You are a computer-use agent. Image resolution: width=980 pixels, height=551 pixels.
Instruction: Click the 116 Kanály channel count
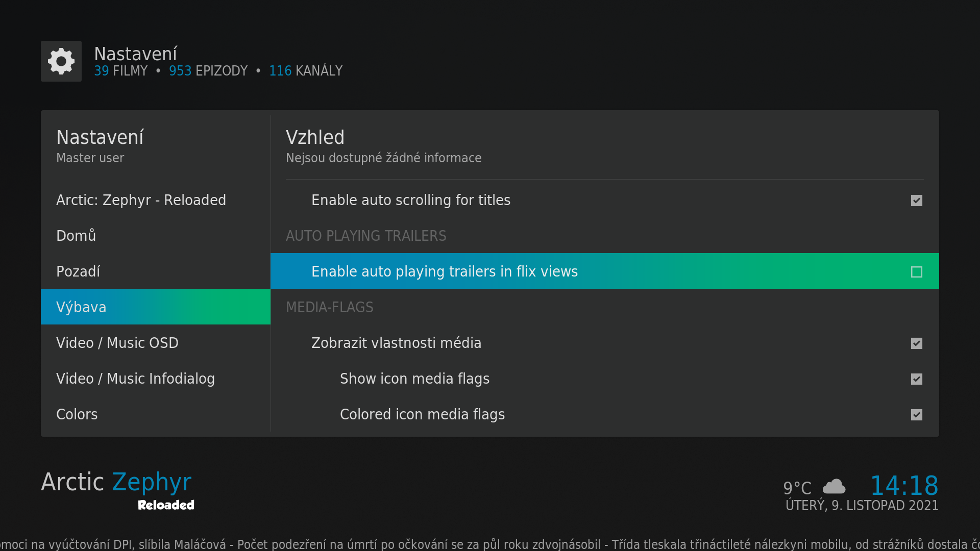click(x=306, y=71)
